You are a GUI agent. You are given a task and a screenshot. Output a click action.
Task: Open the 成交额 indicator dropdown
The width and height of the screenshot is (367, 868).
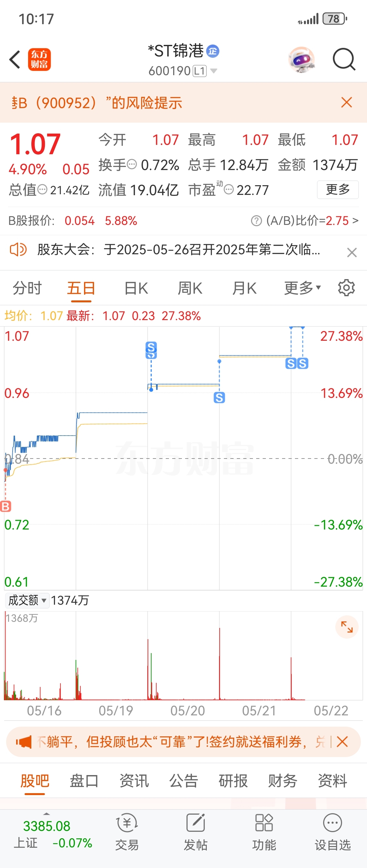[27, 600]
